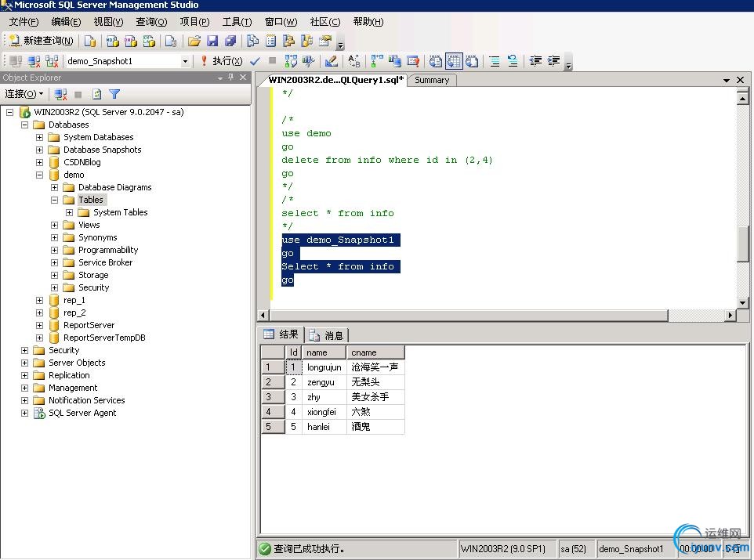
Task: Open Design Query in Editor
Action: point(331,61)
